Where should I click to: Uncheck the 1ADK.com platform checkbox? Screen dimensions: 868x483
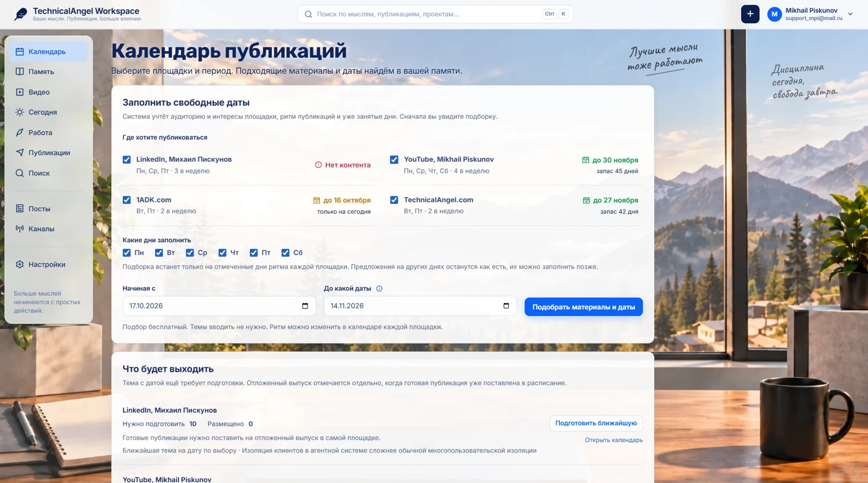pos(126,200)
